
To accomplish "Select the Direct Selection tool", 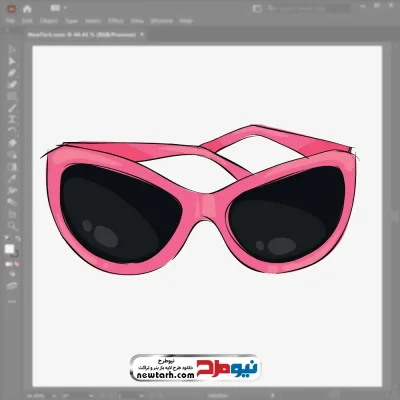I will click(x=12, y=61).
